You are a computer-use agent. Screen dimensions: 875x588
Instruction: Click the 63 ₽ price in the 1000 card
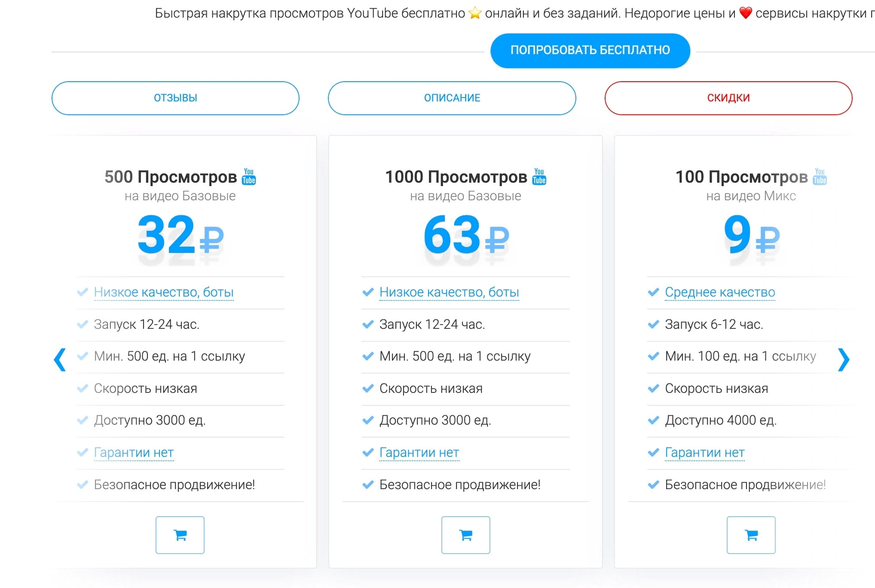pyautogui.click(x=466, y=235)
